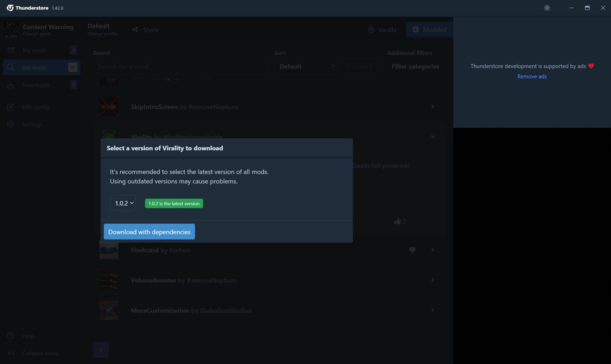Open My mods in sidebar
The image size is (611, 364).
[x=34, y=50]
